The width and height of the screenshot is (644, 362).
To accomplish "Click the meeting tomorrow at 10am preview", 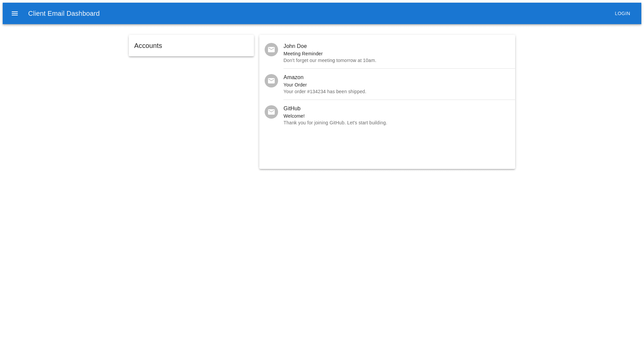I will tap(330, 60).
